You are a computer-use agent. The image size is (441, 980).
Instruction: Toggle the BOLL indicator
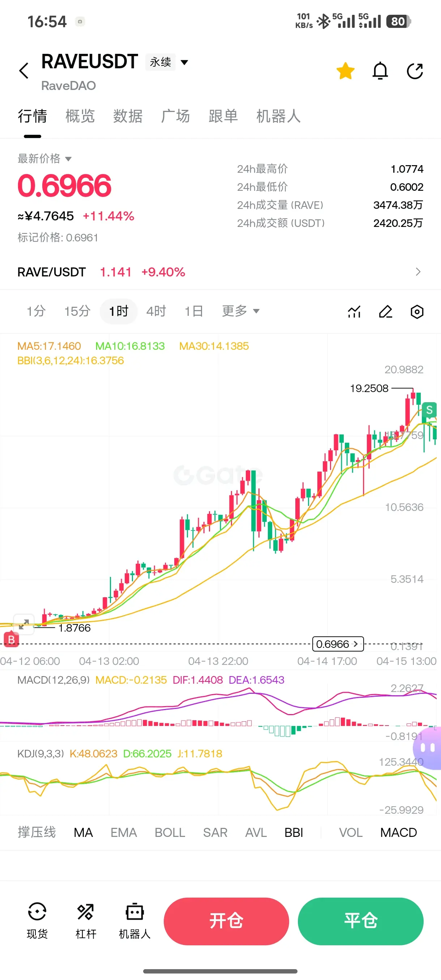coord(170,833)
